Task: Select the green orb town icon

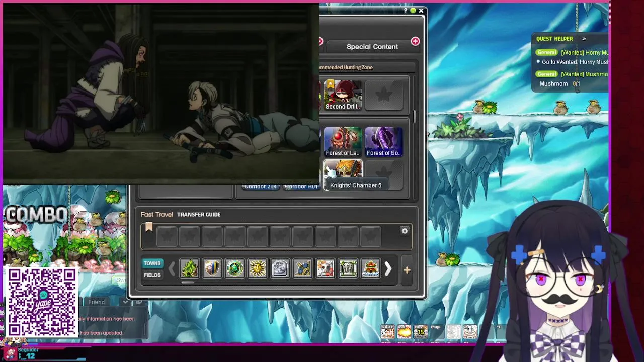Action: pyautogui.click(x=235, y=268)
